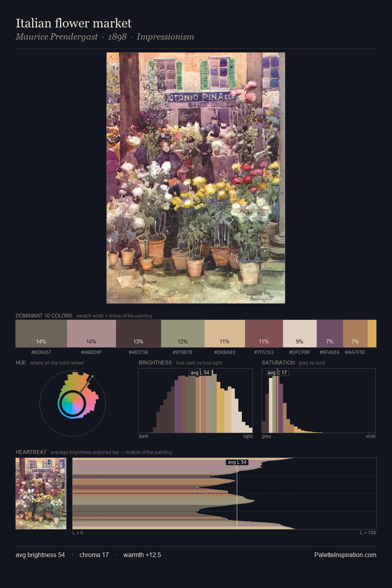Click the heartbeat brightness profile chart

[224, 494]
